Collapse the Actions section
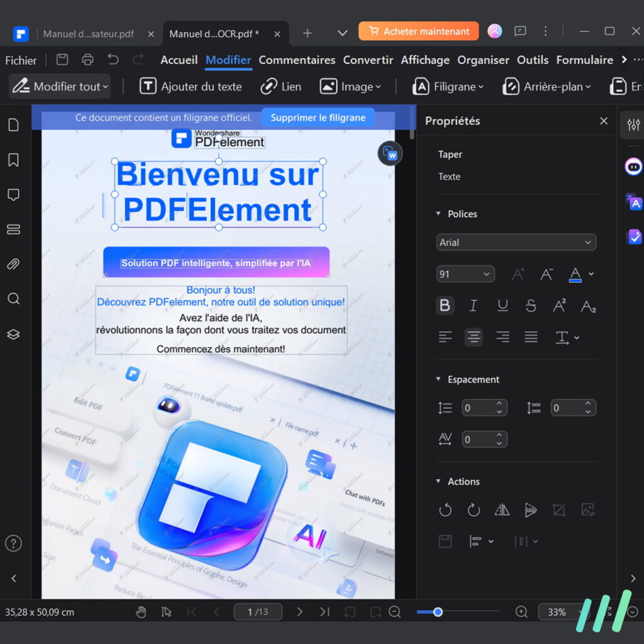 click(438, 481)
